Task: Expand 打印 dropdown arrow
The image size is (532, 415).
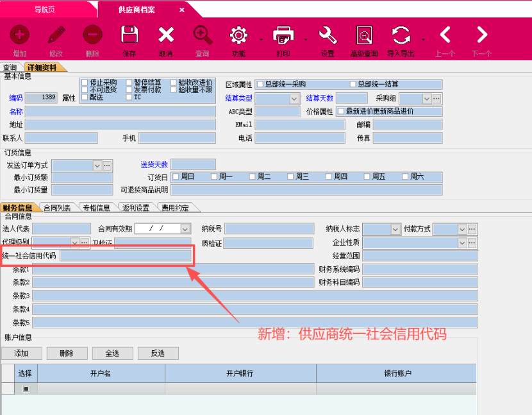Action: point(305,40)
